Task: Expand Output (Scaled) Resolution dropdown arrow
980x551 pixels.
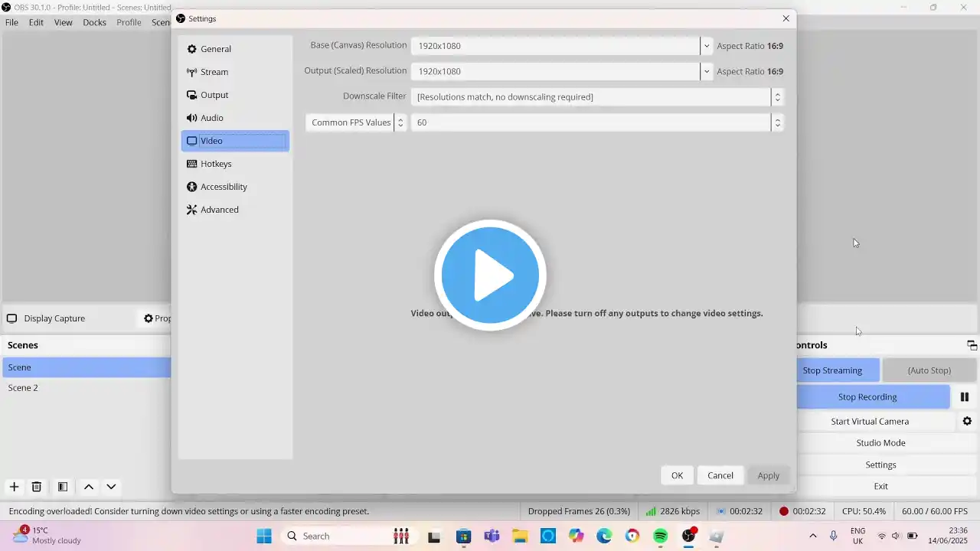Action: click(706, 71)
